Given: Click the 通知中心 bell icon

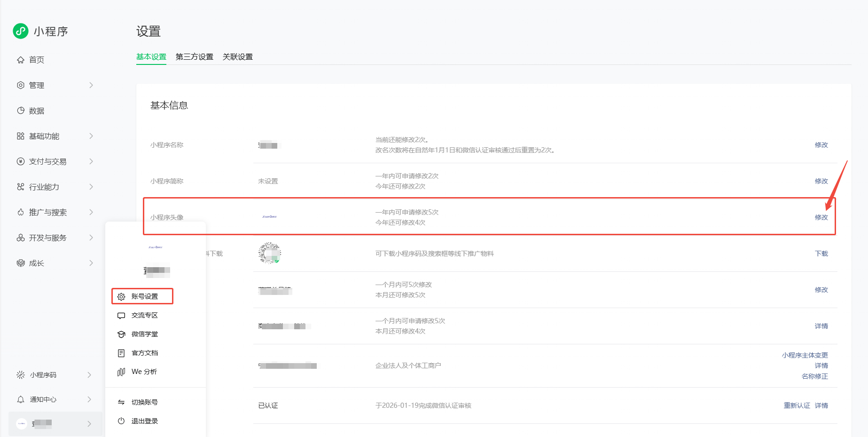Looking at the screenshot, I should point(21,399).
